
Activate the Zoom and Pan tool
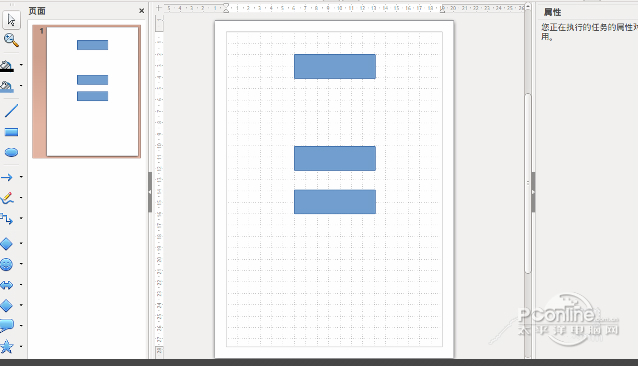(x=11, y=40)
